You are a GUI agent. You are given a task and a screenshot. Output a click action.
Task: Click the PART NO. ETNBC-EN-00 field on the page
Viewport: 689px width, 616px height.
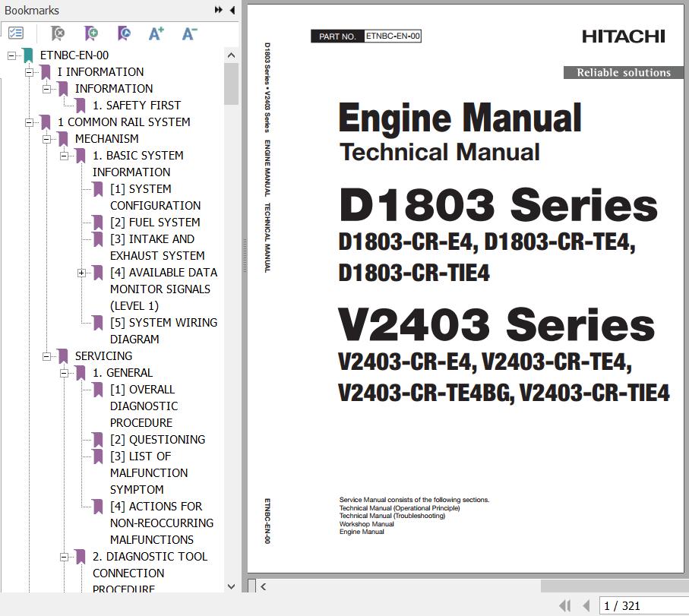(x=366, y=36)
